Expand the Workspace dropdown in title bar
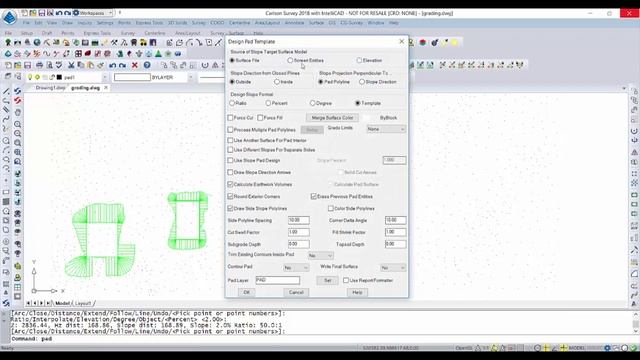This screenshot has height=360, width=640. tap(110, 13)
